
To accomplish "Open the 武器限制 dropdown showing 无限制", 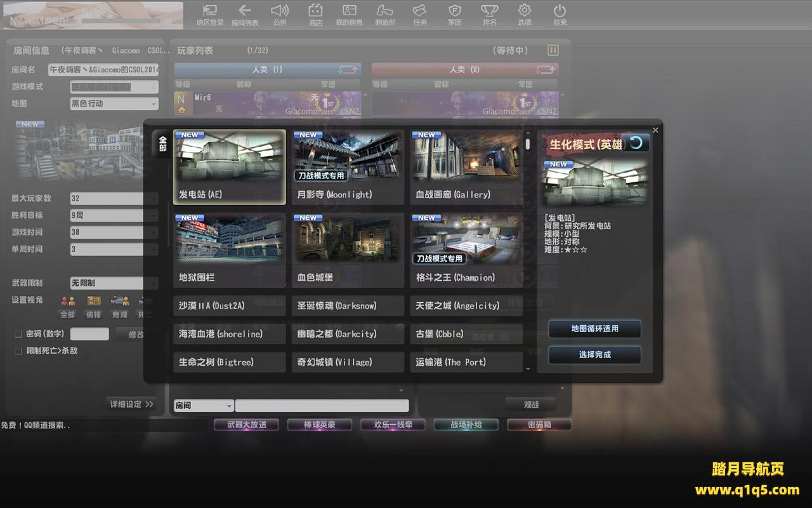I will click(114, 283).
